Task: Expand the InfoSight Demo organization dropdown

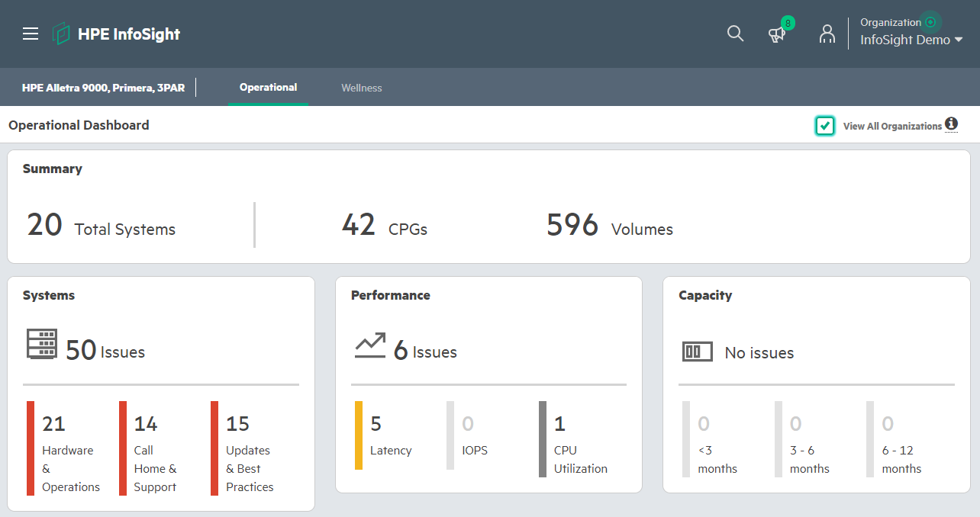Action: click(x=911, y=40)
